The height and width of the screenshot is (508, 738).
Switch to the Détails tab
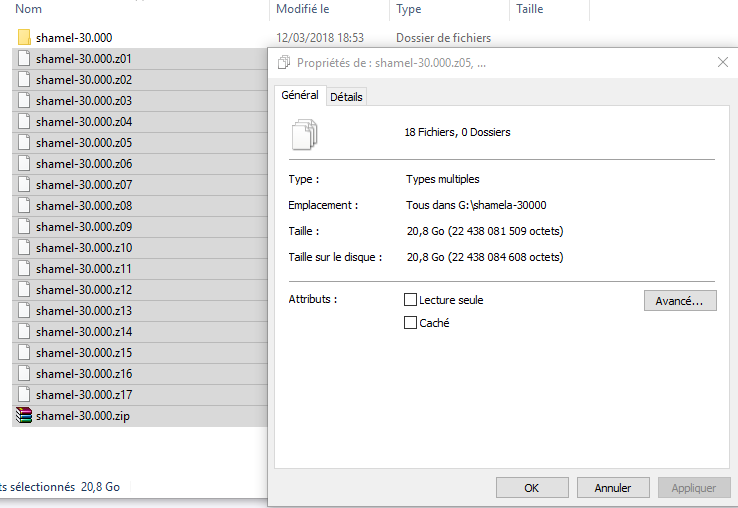point(346,97)
